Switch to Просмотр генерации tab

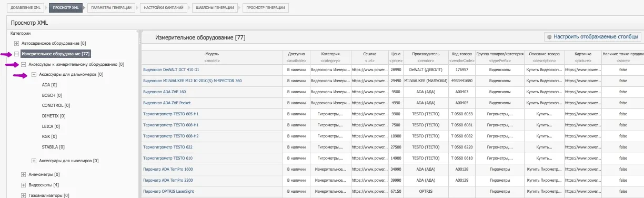[266, 8]
